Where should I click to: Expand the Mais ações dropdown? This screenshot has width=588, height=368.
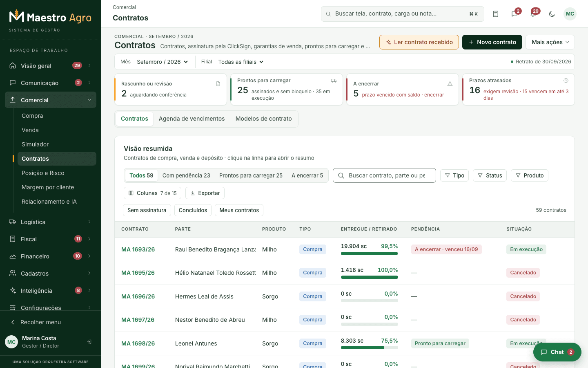click(x=550, y=42)
